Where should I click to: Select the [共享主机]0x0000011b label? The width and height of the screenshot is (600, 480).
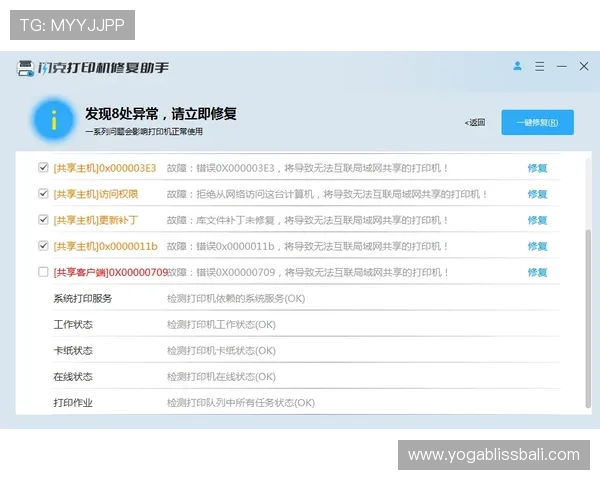(105, 246)
